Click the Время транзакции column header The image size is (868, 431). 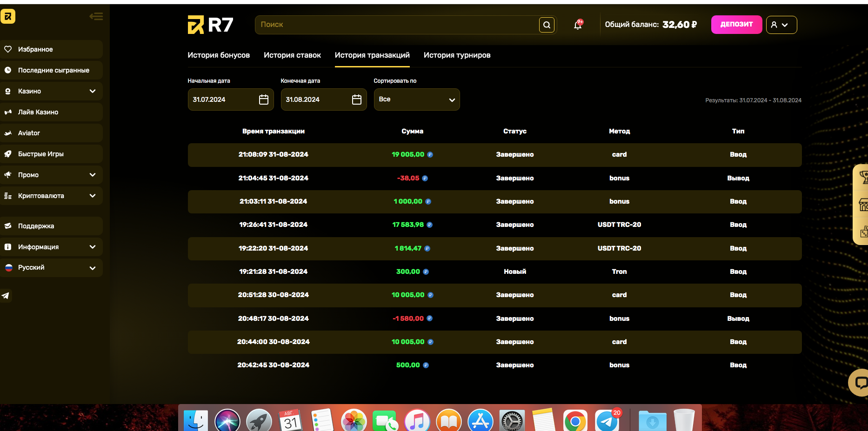pyautogui.click(x=274, y=131)
